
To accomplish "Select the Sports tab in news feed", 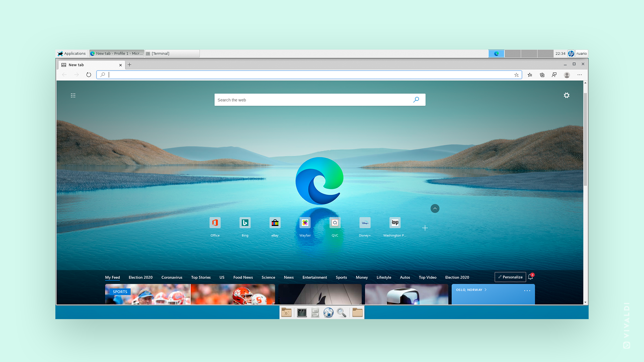I will click(x=340, y=277).
